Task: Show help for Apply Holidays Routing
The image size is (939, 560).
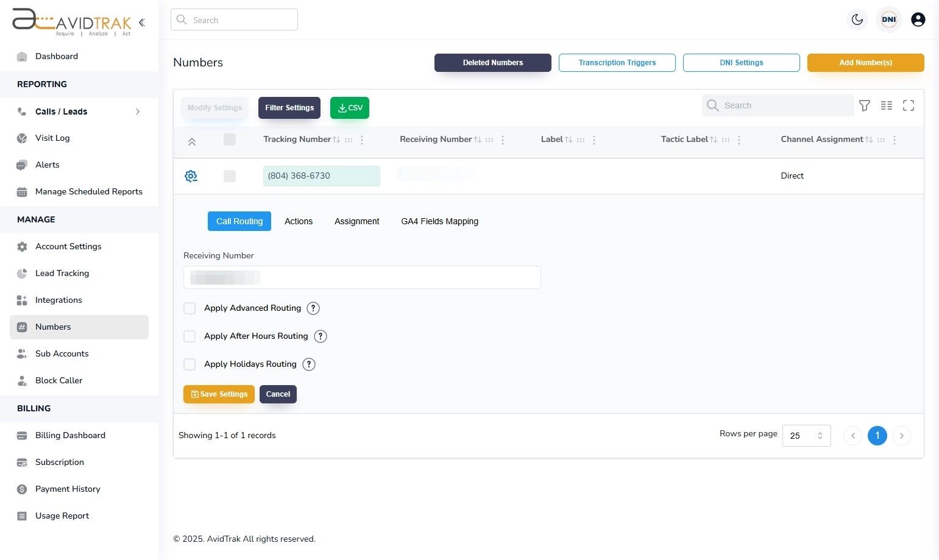Action: click(309, 364)
